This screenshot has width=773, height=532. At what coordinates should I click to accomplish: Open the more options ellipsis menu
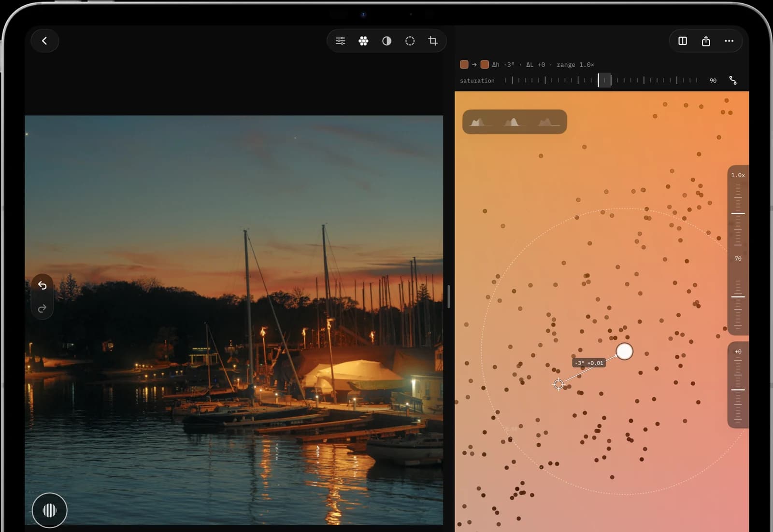pyautogui.click(x=729, y=41)
